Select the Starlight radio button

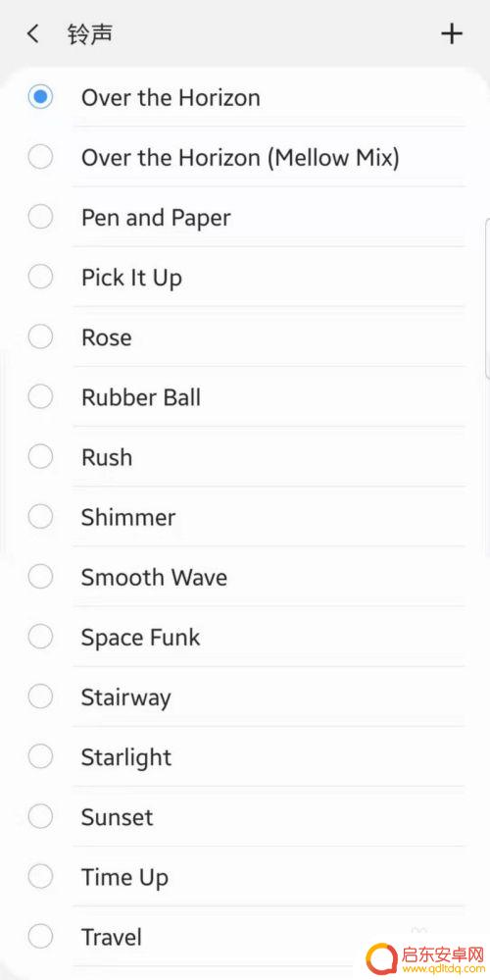point(40,757)
